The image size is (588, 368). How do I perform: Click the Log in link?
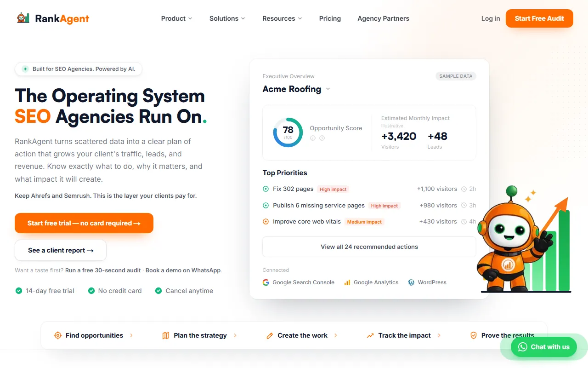(x=491, y=18)
